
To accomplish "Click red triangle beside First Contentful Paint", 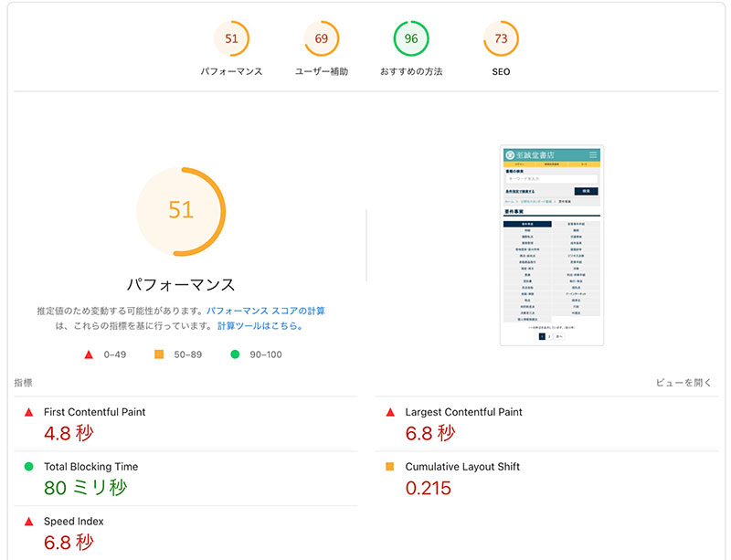I will (x=29, y=412).
